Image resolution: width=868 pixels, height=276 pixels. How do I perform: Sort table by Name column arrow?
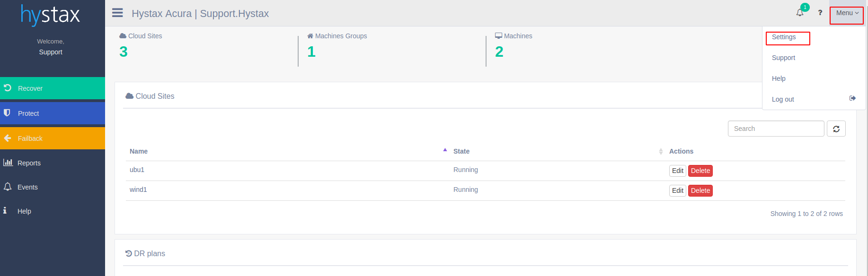pyautogui.click(x=445, y=150)
